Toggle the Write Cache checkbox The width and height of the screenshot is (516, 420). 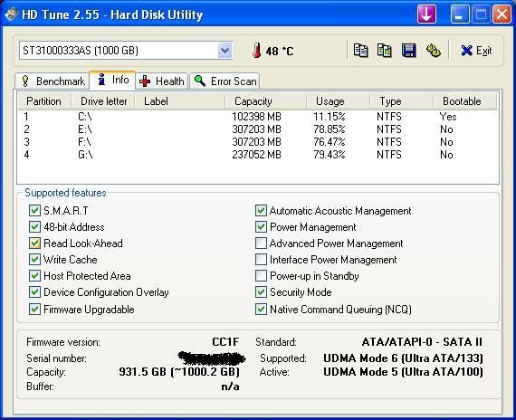[x=34, y=260]
